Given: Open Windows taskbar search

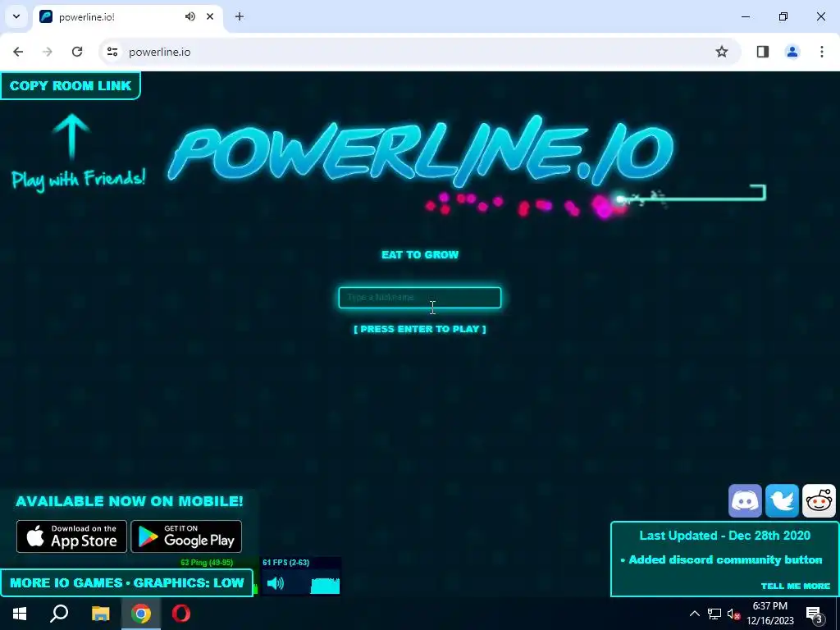Looking at the screenshot, I should (59, 614).
